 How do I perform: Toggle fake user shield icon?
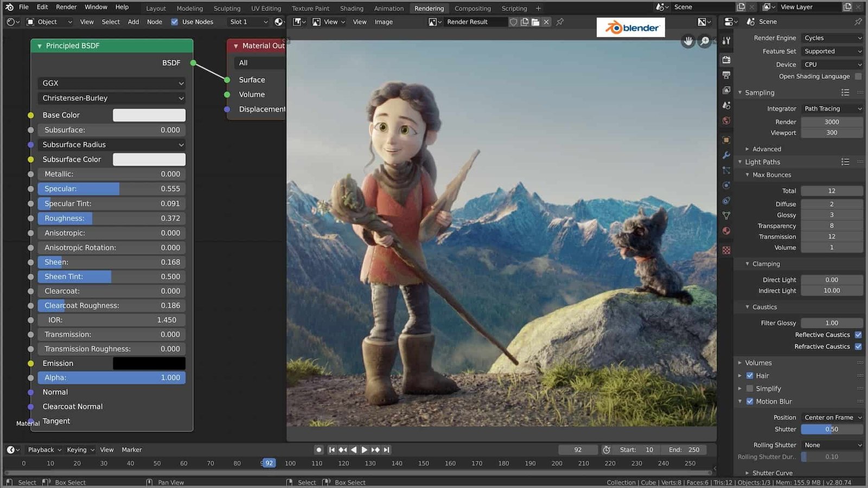pyautogui.click(x=513, y=22)
